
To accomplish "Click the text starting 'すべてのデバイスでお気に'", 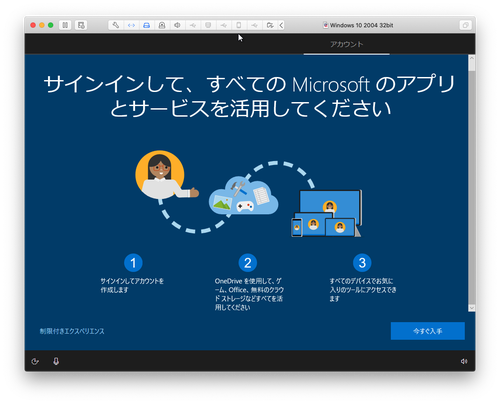I will (x=363, y=290).
